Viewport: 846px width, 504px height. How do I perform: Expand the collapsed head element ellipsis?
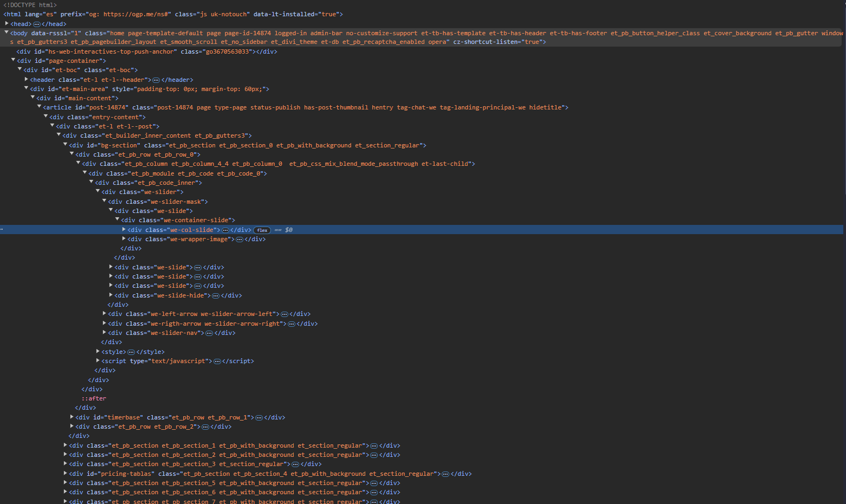click(37, 24)
